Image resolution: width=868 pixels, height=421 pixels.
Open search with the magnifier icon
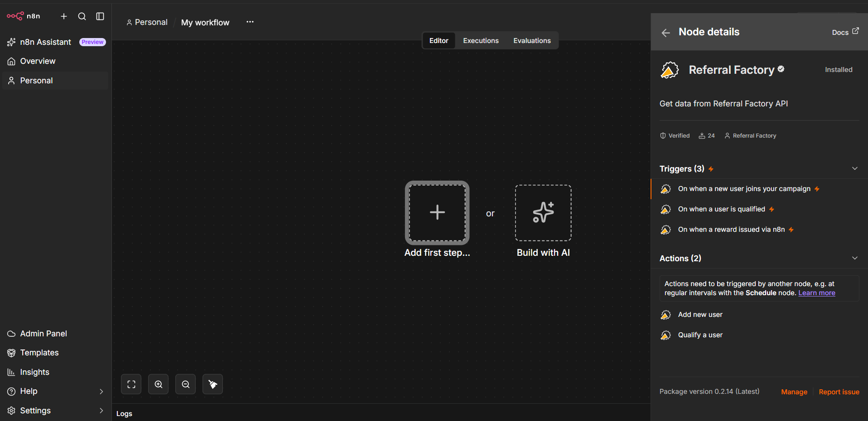point(82,16)
